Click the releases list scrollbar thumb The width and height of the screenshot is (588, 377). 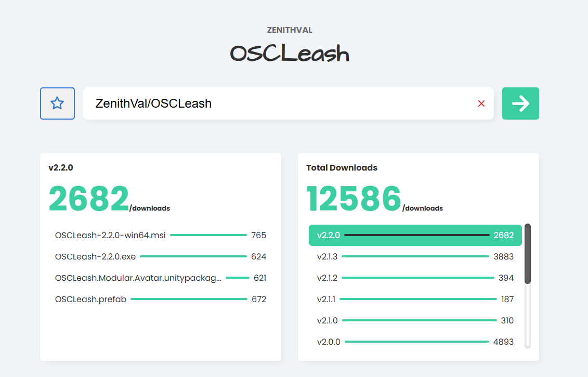click(528, 254)
